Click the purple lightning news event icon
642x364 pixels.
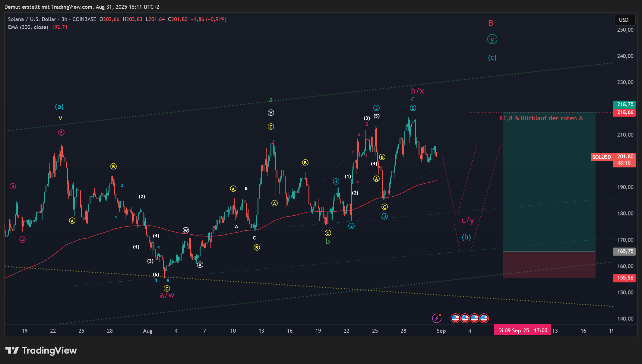pyautogui.click(x=437, y=318)
